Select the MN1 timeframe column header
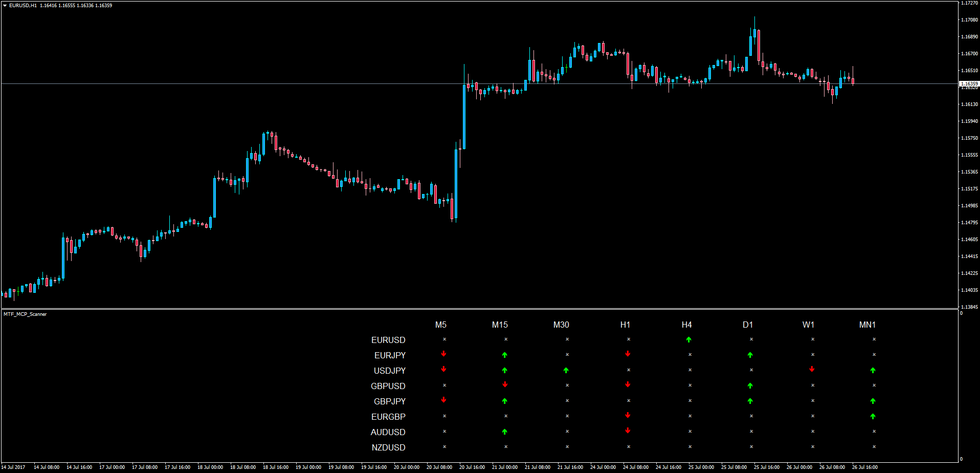The height and width of the screenshot is (473, 980). click(x=867, y=325)
